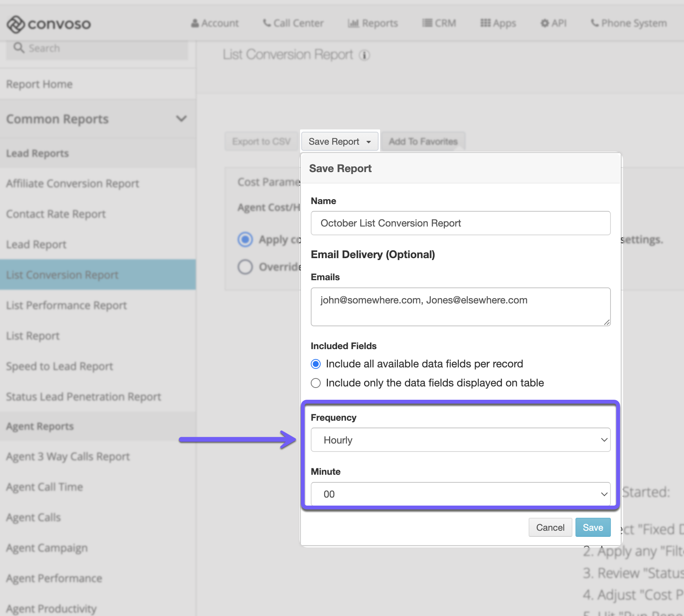
Task: Open the API gear icon menu
Action: (x=553, y=23)
